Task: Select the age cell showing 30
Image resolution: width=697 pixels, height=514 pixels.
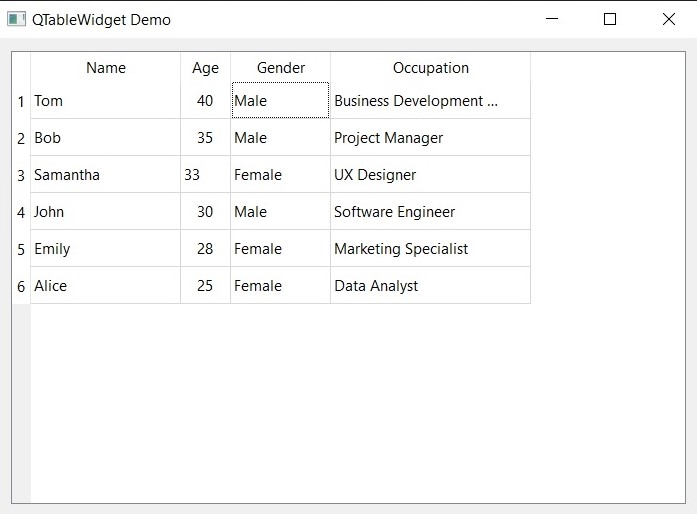Action: tap(205, 211)
